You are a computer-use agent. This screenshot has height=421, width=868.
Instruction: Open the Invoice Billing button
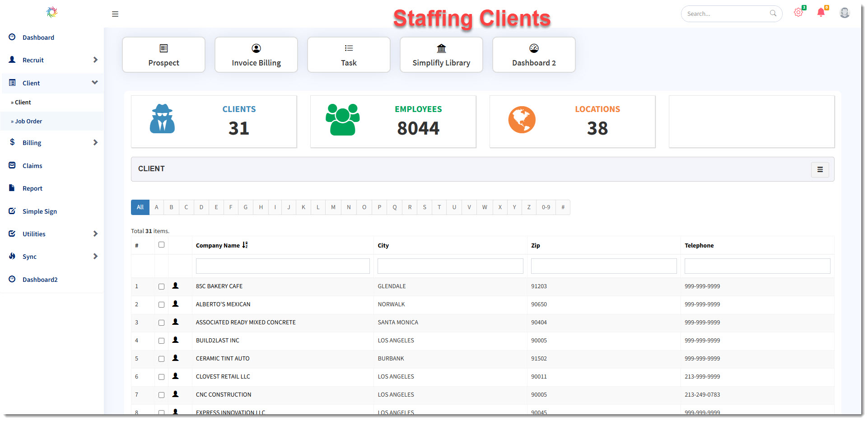[256, 55]
